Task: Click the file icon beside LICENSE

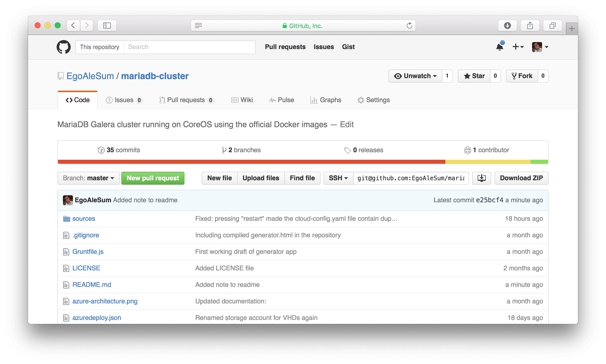Action: click(66, 268)
